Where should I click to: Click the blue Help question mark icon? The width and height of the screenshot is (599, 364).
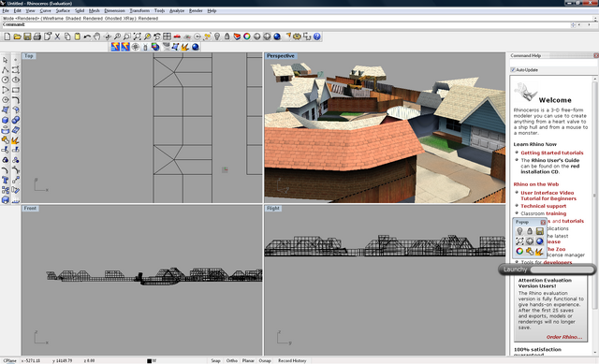click(x=317, y=36)
